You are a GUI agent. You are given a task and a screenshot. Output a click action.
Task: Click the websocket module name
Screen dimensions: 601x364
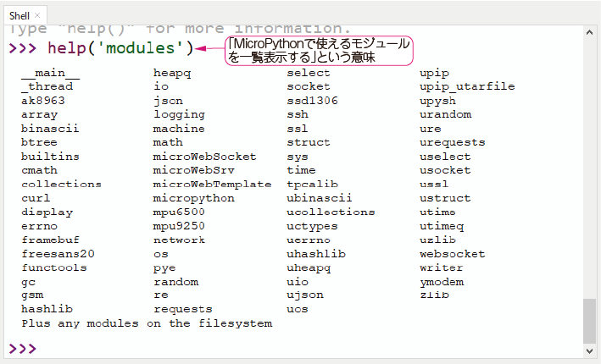pos(453,254)
